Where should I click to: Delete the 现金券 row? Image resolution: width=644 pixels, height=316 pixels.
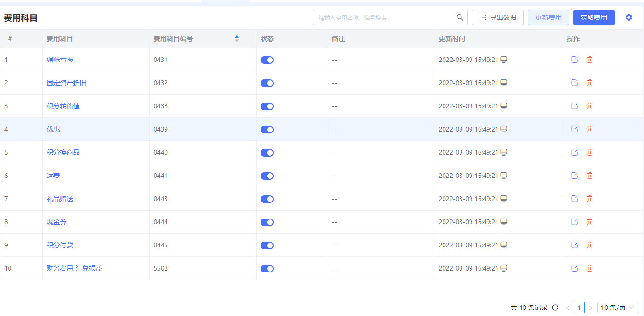[x=590, y=222]
